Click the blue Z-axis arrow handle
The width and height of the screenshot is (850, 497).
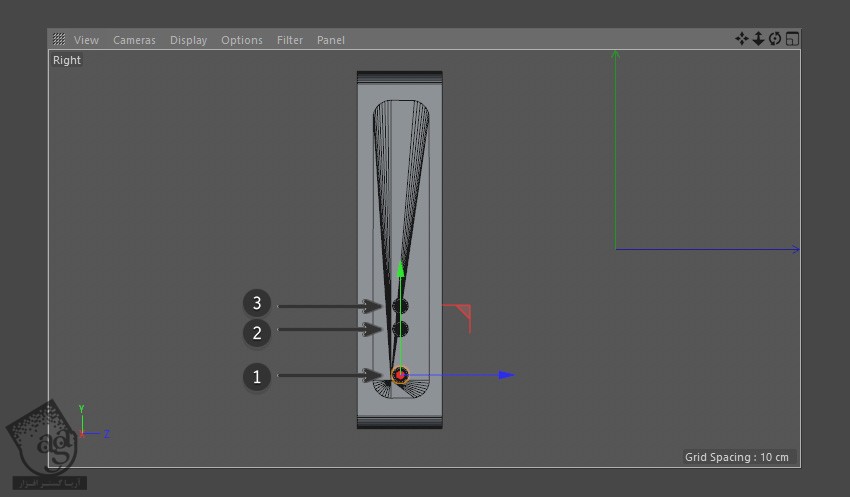point(506,375)
